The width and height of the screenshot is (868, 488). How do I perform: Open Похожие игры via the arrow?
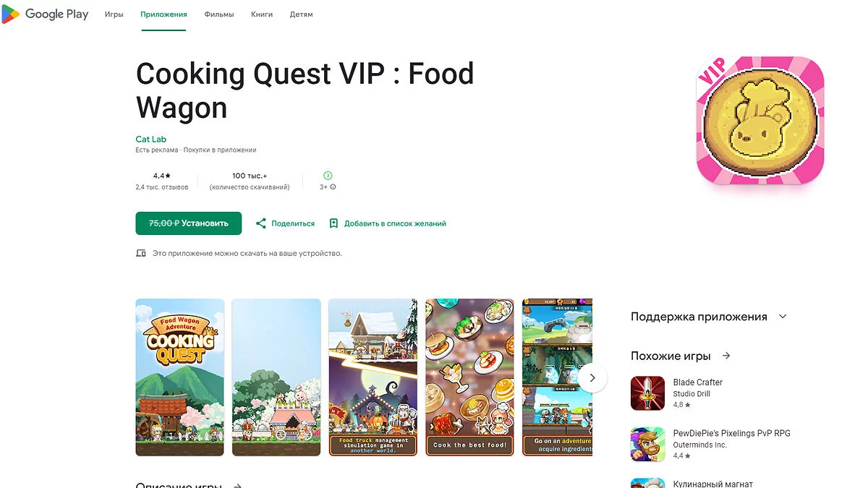(x=726, y=356)
